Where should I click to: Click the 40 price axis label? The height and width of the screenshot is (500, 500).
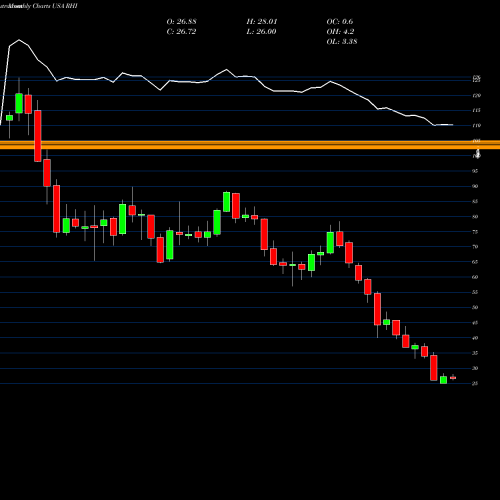click(x=476, y=338)
